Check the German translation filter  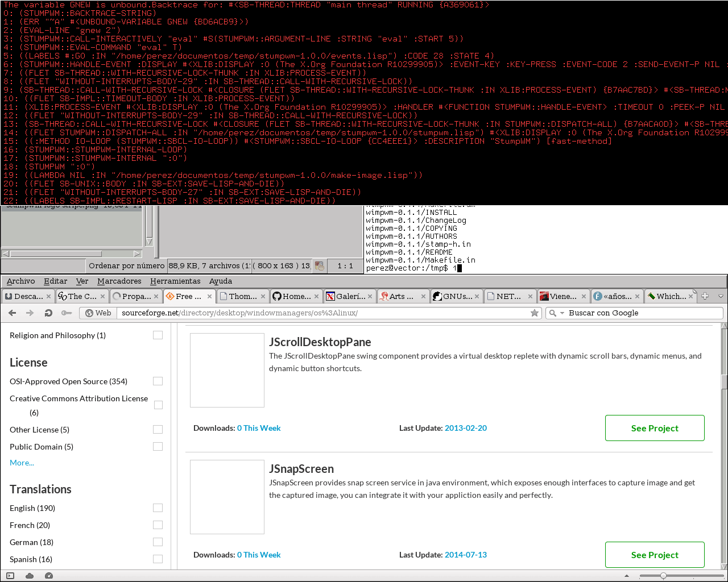click(x=158, y=542)
